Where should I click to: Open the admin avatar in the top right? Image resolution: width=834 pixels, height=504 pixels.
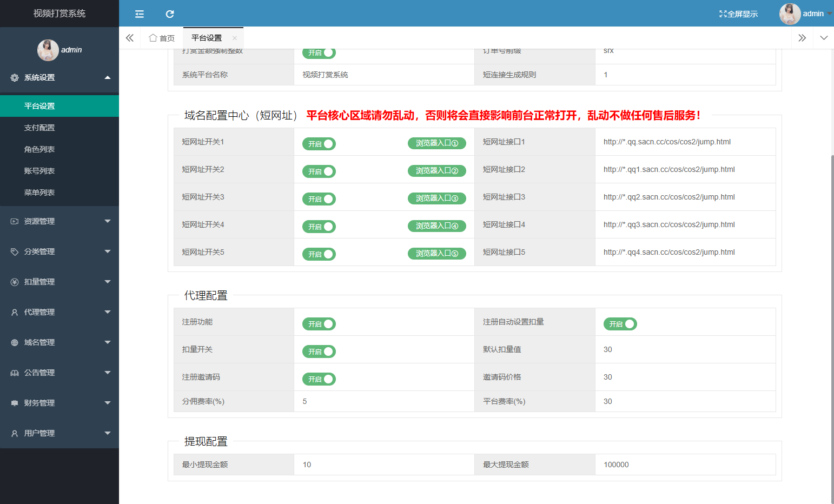(790, 14)
